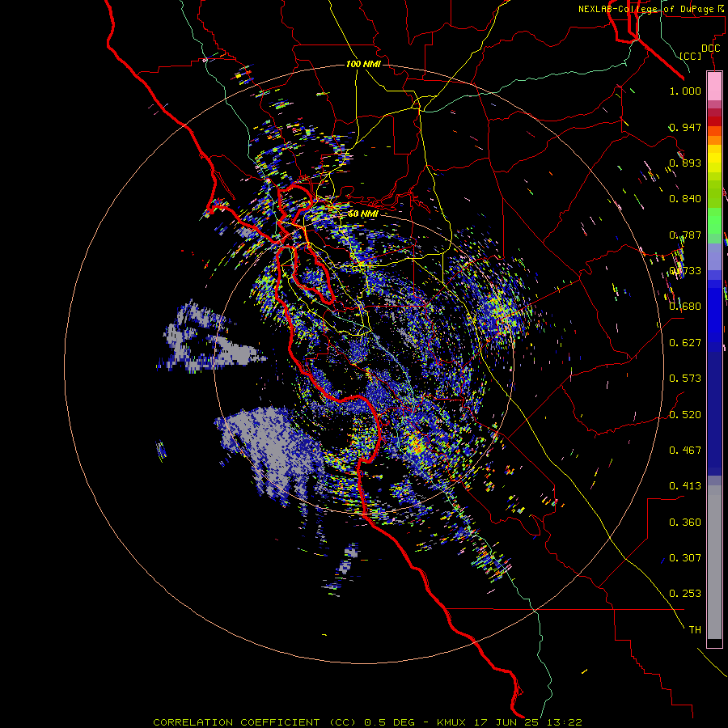
Task: Pick the pink segment of the color bar
Action: (x=714, y=86)
